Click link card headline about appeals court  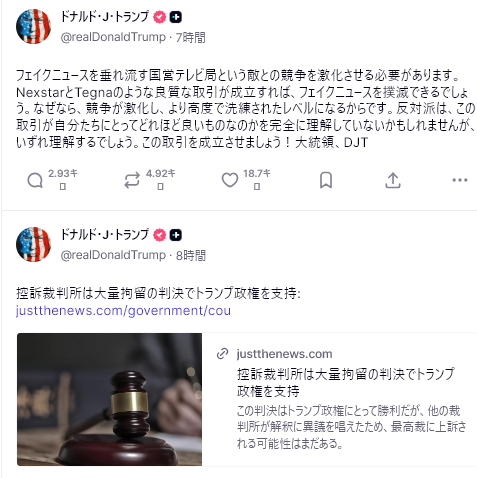click(x=346, y=383)
